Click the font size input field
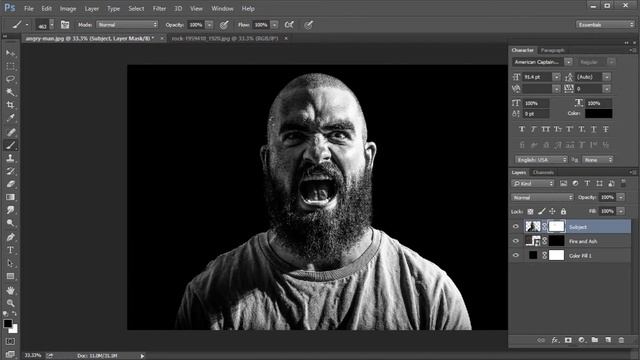The width and height of the screenshot is (640, 360). [x=537, y=77]
